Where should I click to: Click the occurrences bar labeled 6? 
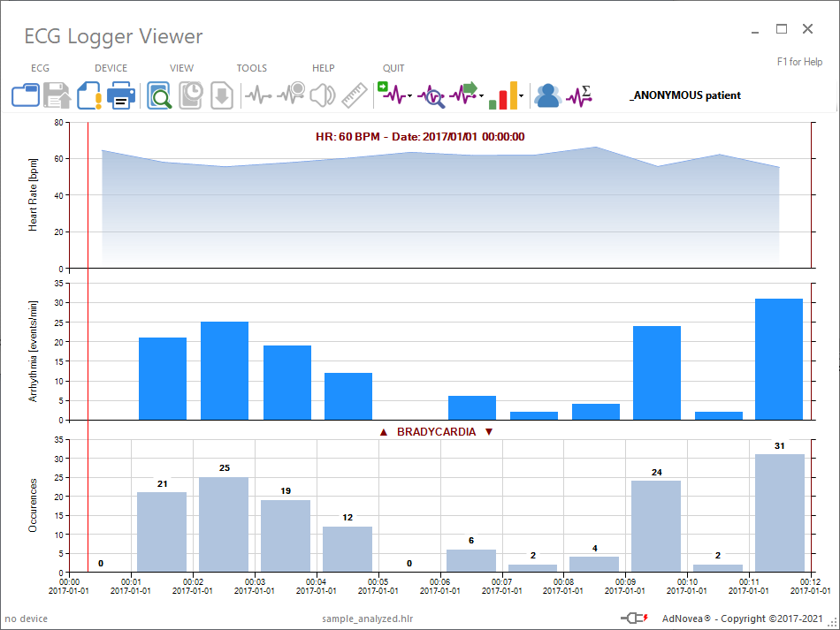coord(471,560)
